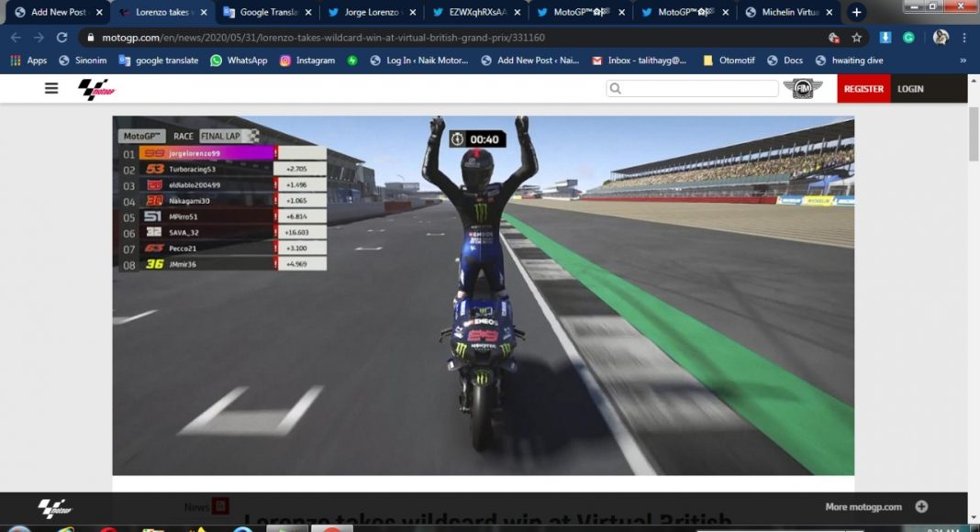Click the blue download extension icon
The height and width of the screenshot is (532, 980).
coord(885,38)
